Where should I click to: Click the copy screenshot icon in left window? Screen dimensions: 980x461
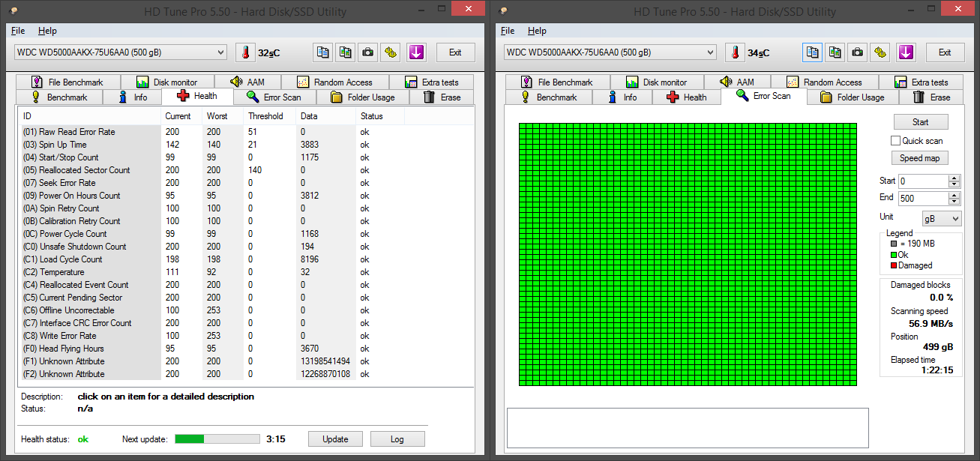[x=346, y=52]
